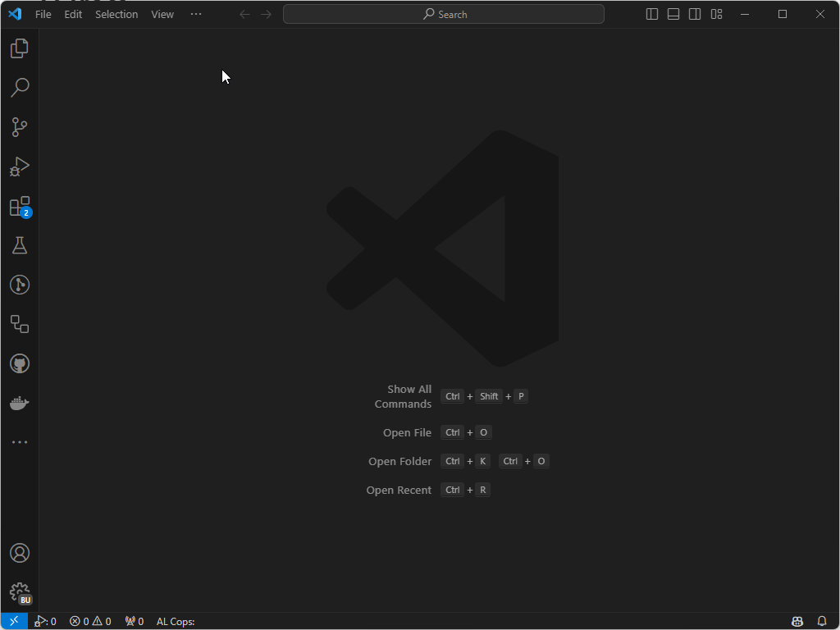Open the Run and Debug view
This screenshot has width=840, height=630.
20,167
